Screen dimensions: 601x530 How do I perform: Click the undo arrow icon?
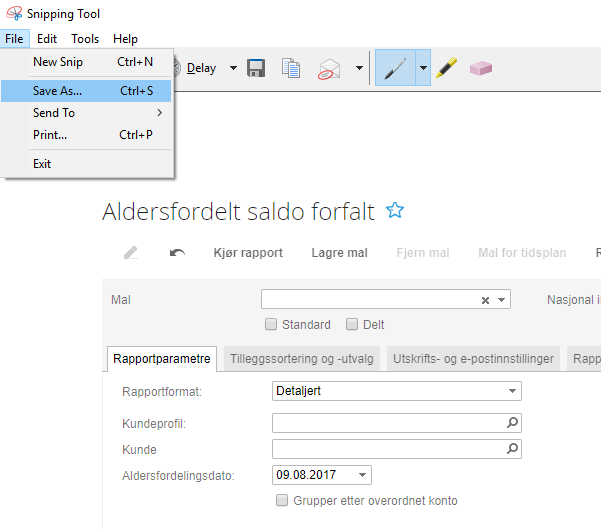point(177,253)
